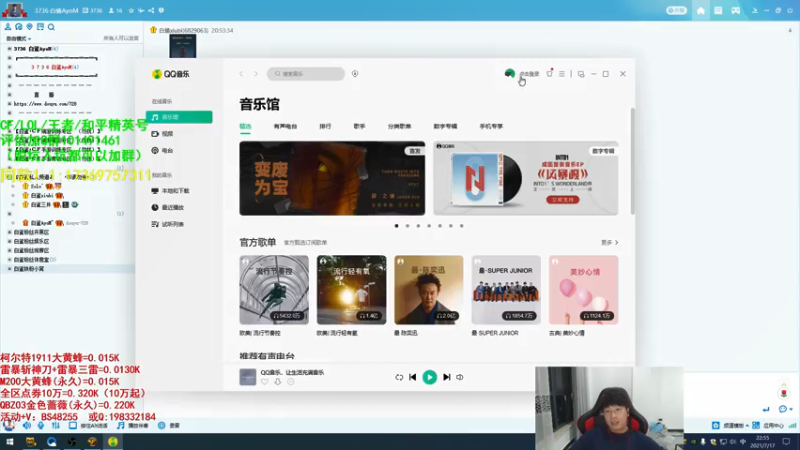The image size is (800, 450).
Task: Open the skin/theme shirt icon
Action: click(549, 74)
